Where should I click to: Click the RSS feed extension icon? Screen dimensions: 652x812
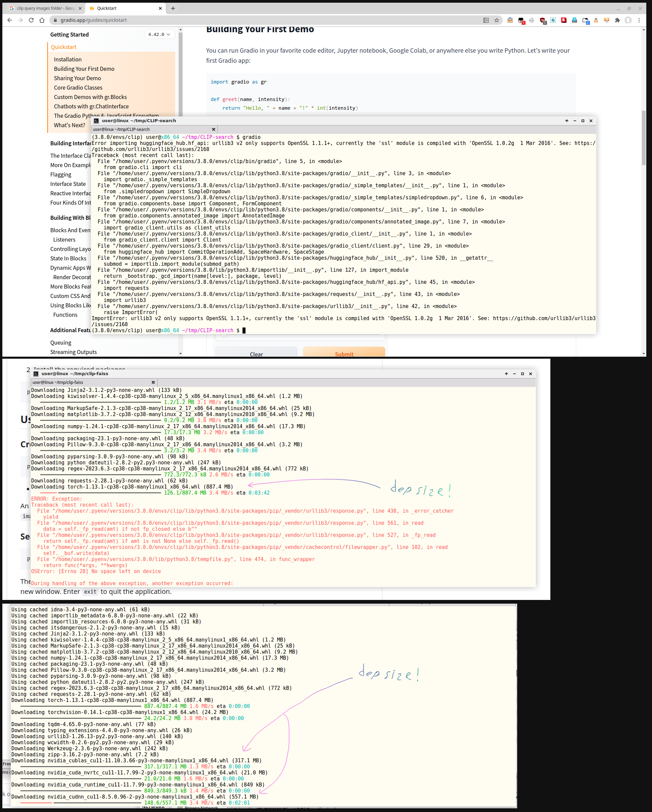pyautogui.click(x=606, y=20)
